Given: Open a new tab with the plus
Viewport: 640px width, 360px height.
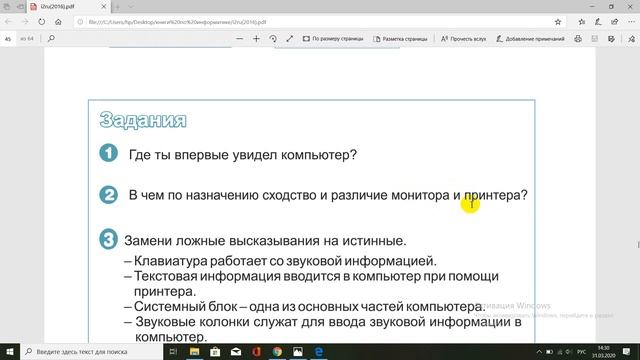Looking at the screenshot, I should click(x=118, y=7).
